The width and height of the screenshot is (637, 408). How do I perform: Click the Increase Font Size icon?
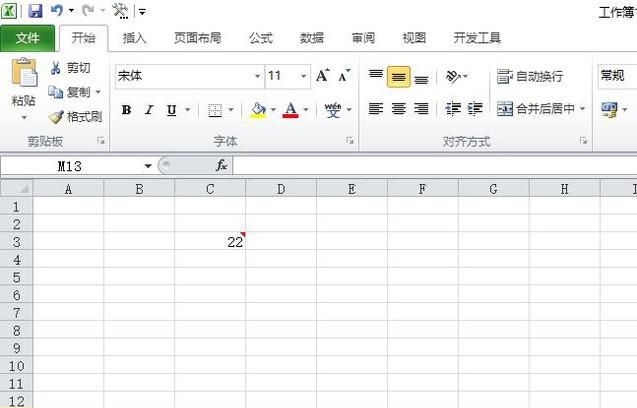323,76
